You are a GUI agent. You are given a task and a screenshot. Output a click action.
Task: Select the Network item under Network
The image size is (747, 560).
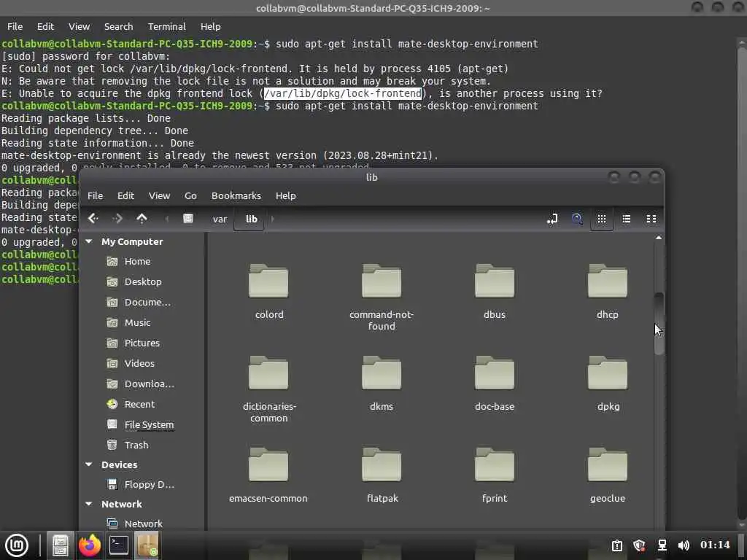coord(144,524)
